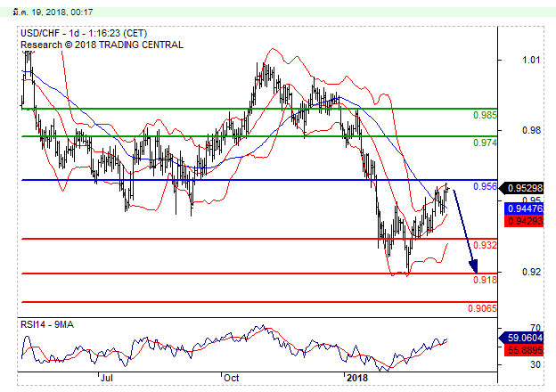Click the green resistance label 0.985
The height and width of the screenshot is (392, 556).
(x=485, y=115)
